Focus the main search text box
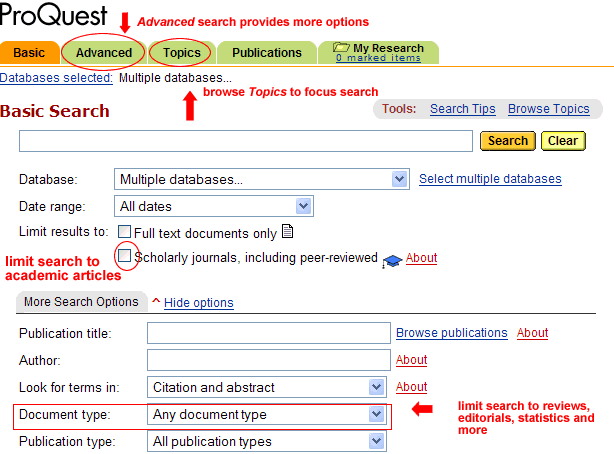Image resolution: width=614 pixels, height=454 pixels. 246,141
